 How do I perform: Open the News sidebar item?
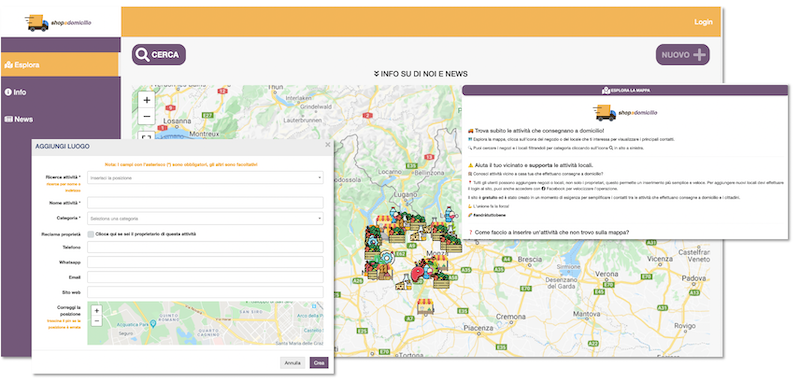point(60,119)
